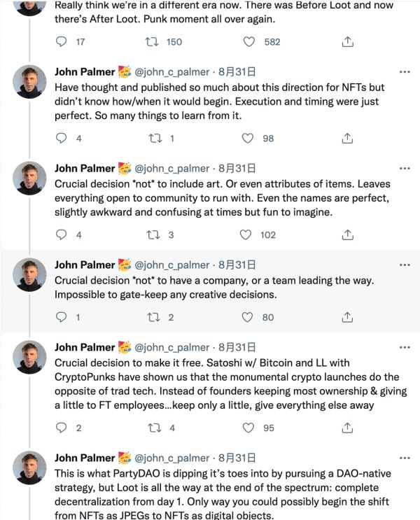The width and height of the screenshot is (420, 520).
Task: Share the tweet with 102 likes
Action: pyautogui.click(x=346, y=235)
